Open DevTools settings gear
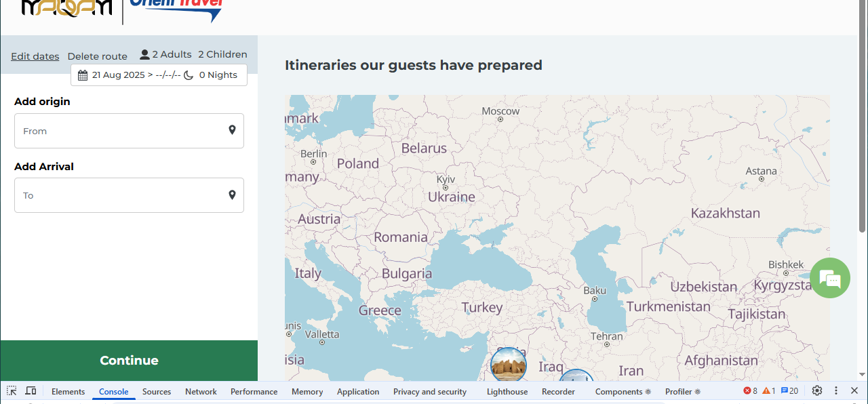Screen dimensions: 868x404 click(x=817, y=391)
